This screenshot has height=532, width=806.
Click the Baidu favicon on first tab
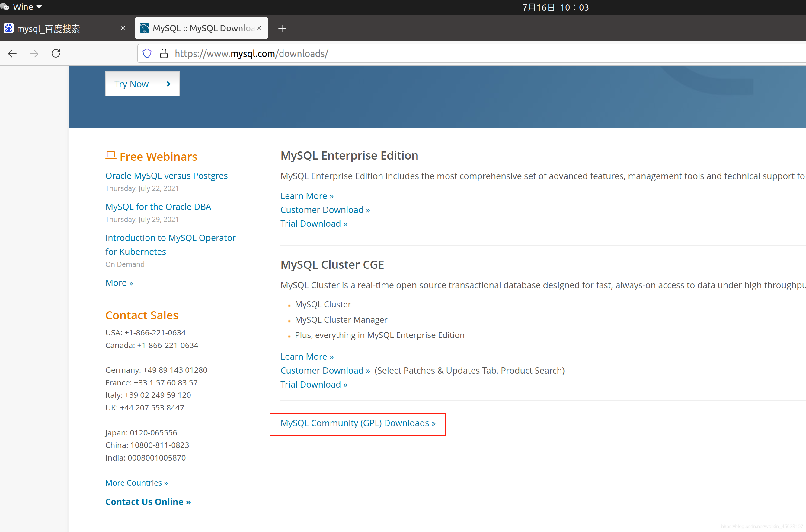click(x=8, y=28)
